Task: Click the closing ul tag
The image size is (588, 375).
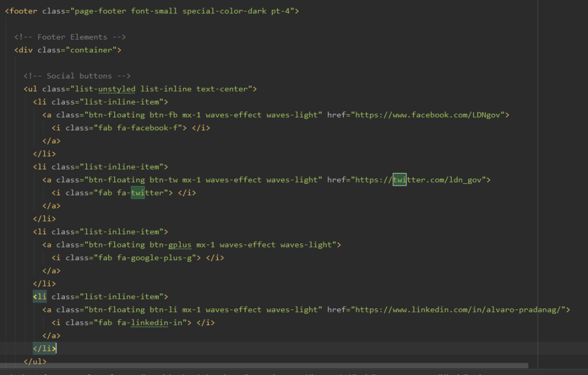Action: point(34,362)
